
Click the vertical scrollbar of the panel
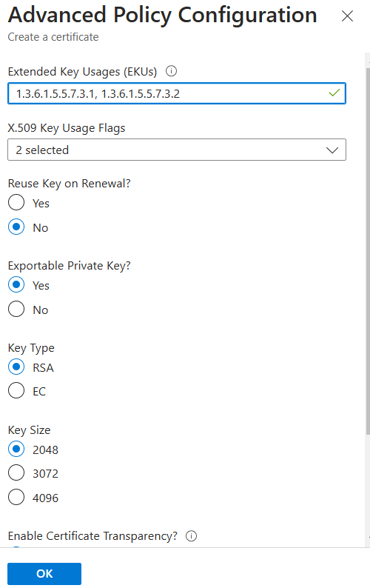(x=368, y=251)
